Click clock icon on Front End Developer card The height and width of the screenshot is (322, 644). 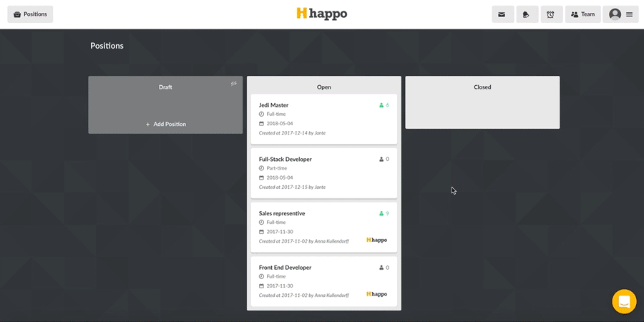(261, 277)
